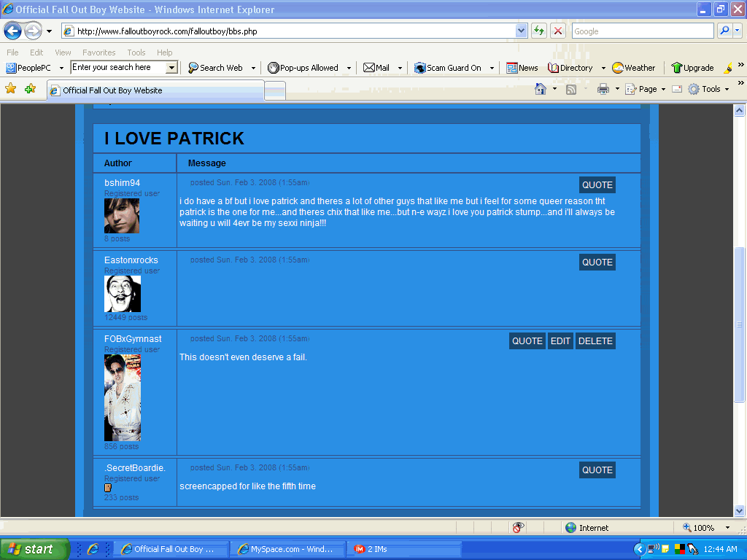Image resolution: width=747 pixels, height=560 pixels.
Task: Click the Search Web toolbar button
Action: tap(215, 68)
